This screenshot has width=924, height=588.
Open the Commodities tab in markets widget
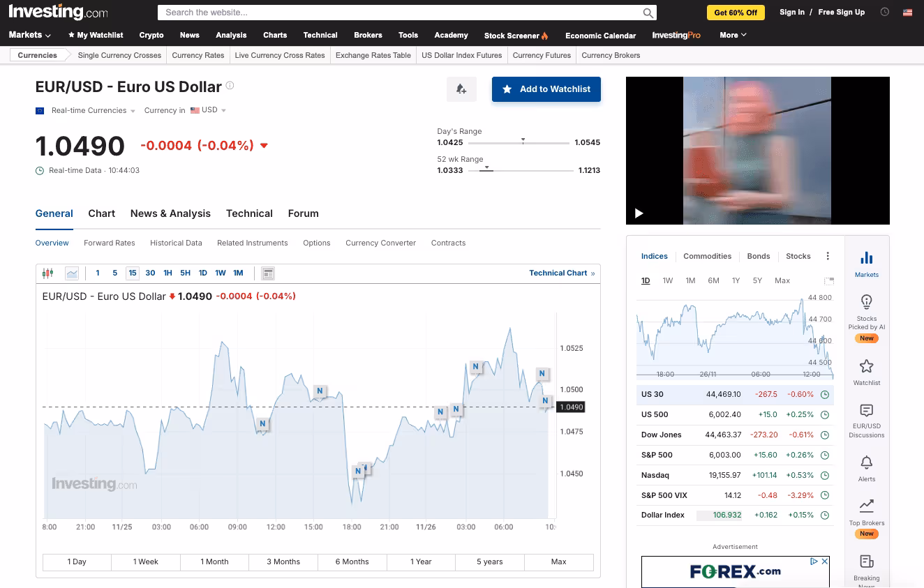[x=707, y=256]
